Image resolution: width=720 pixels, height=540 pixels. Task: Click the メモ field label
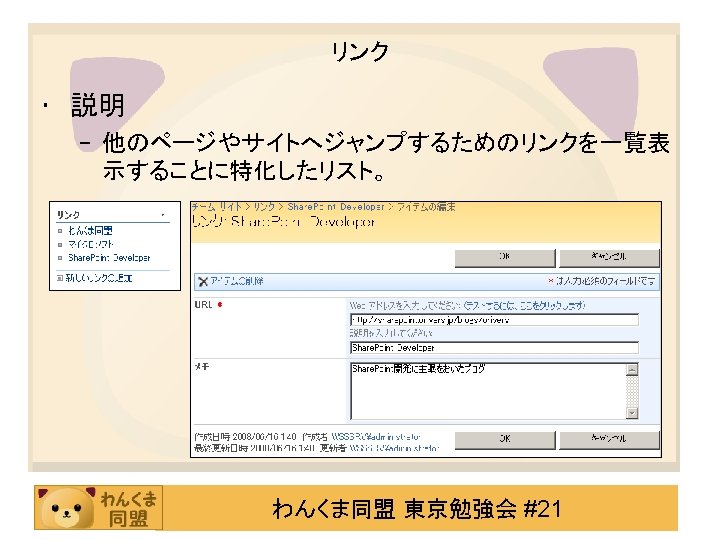[202, 366]
